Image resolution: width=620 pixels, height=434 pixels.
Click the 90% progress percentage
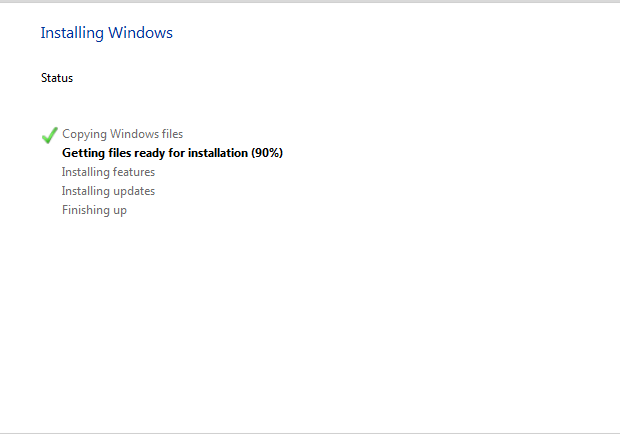[x=267, y=153]
